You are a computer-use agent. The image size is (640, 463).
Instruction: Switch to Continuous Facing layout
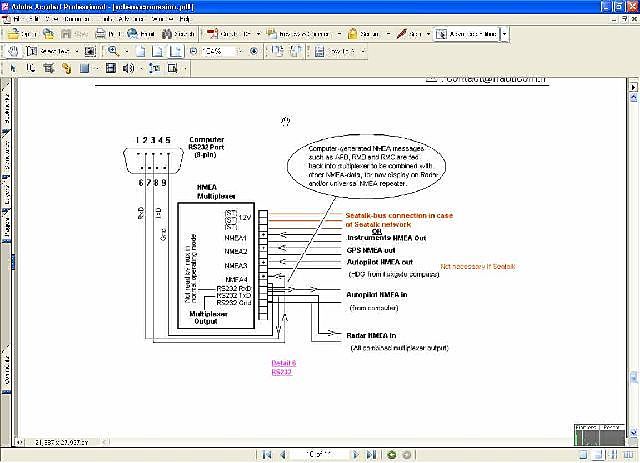pyautogui.click(x=613, y=454)
